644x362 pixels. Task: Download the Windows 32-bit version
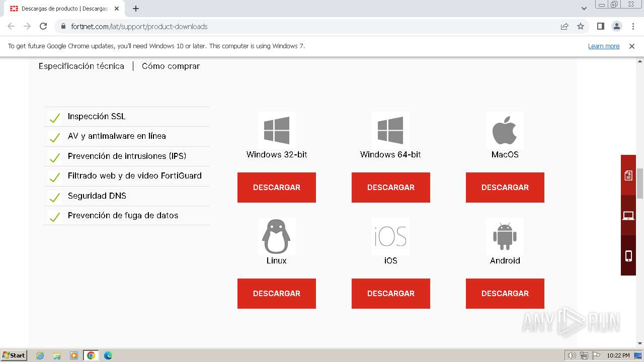pyautogui.click(x=277, y=188)
